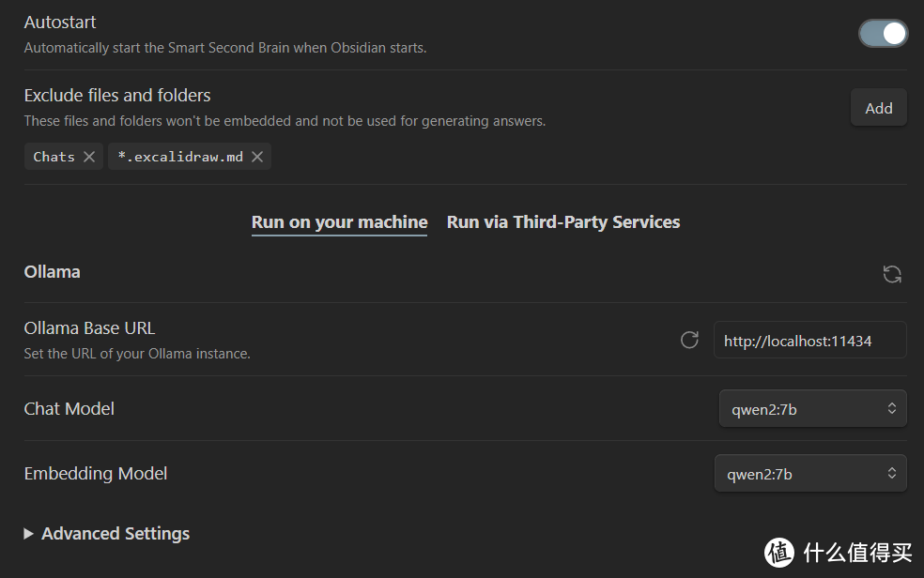Delete the *.excalidraw.md exclusion with its X
This screenshot has height=578, width=924.
[x=257, y=157]
